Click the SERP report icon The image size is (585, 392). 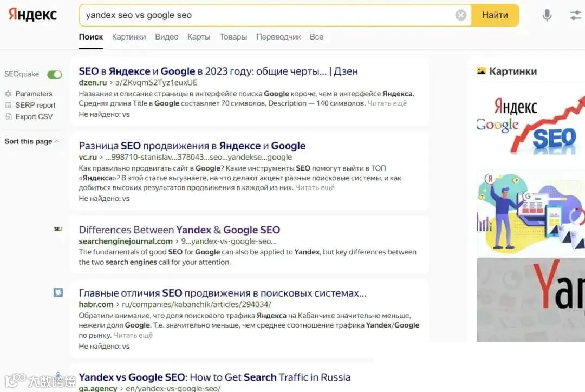point(8,105)
